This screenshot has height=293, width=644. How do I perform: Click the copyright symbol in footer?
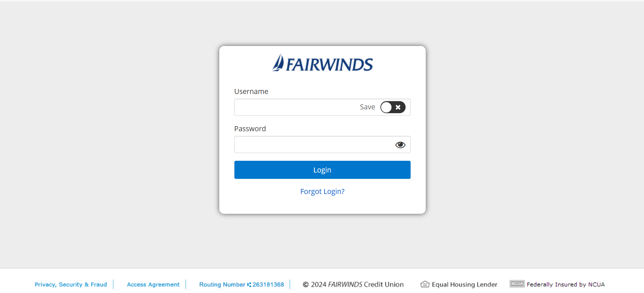click(x=306, y=285)
